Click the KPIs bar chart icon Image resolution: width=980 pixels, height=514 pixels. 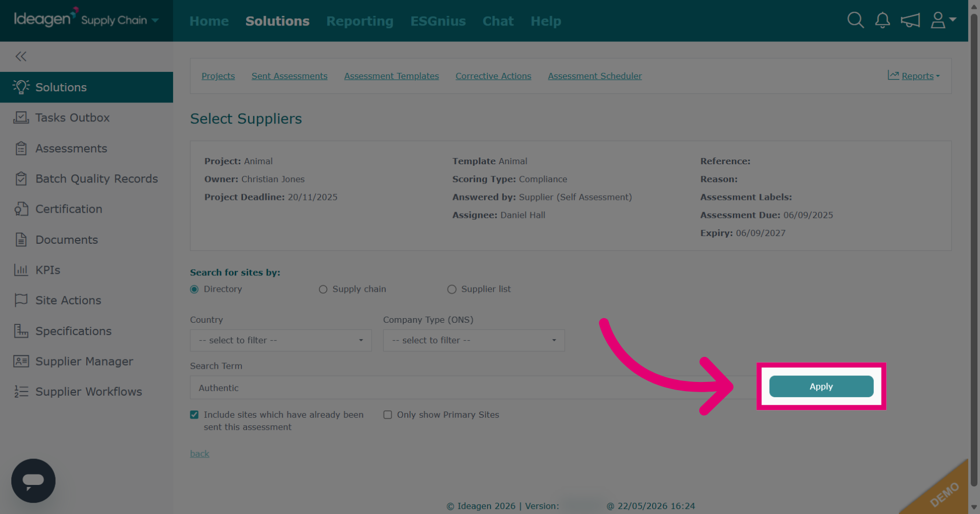[x=21, y=270]
